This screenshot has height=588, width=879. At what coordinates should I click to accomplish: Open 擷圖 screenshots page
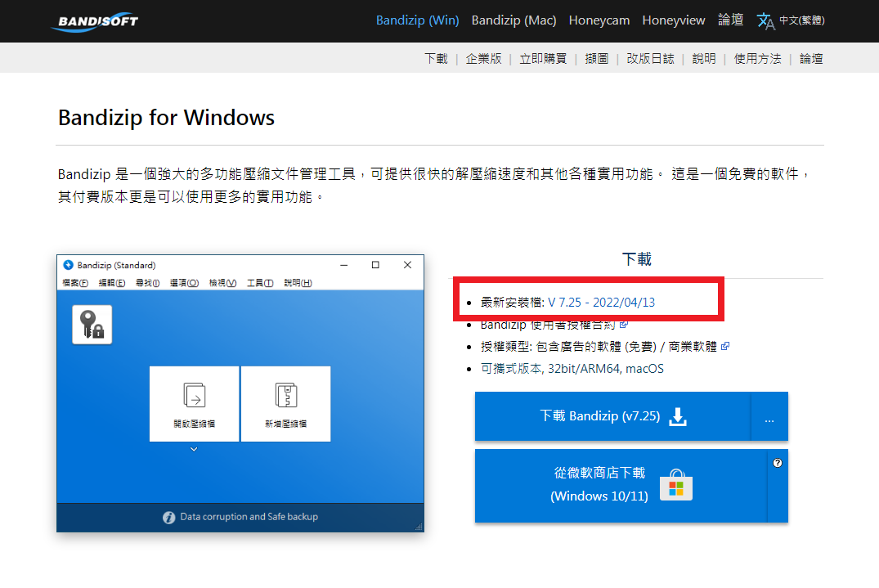[x=596, y=59]
